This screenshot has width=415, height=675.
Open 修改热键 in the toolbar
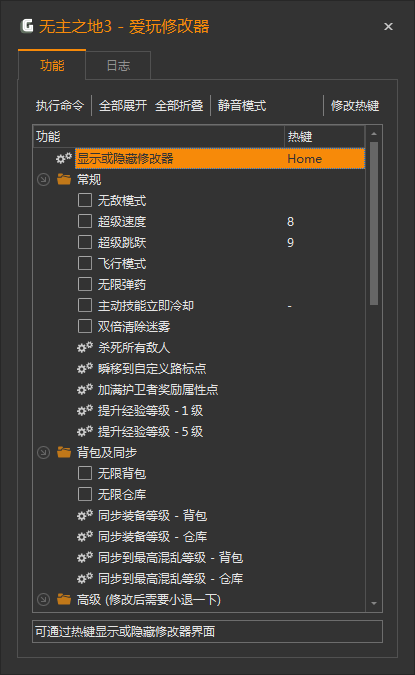(355, 105)
